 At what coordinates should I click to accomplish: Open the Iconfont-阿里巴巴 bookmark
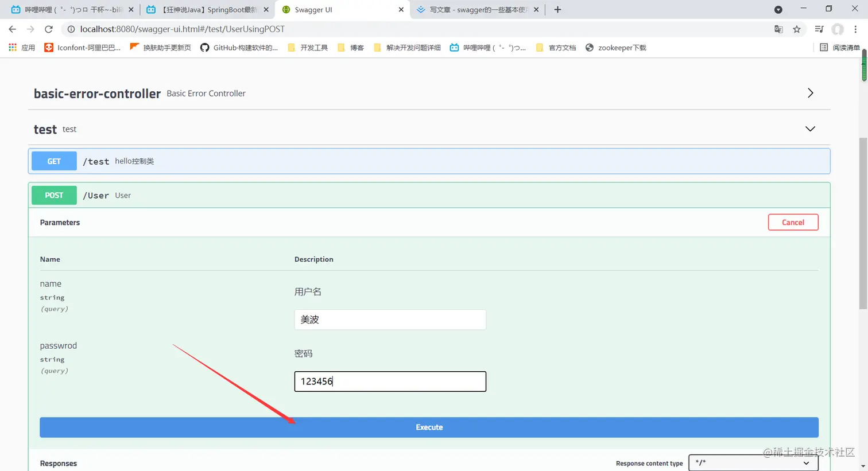tap(83, 48)
